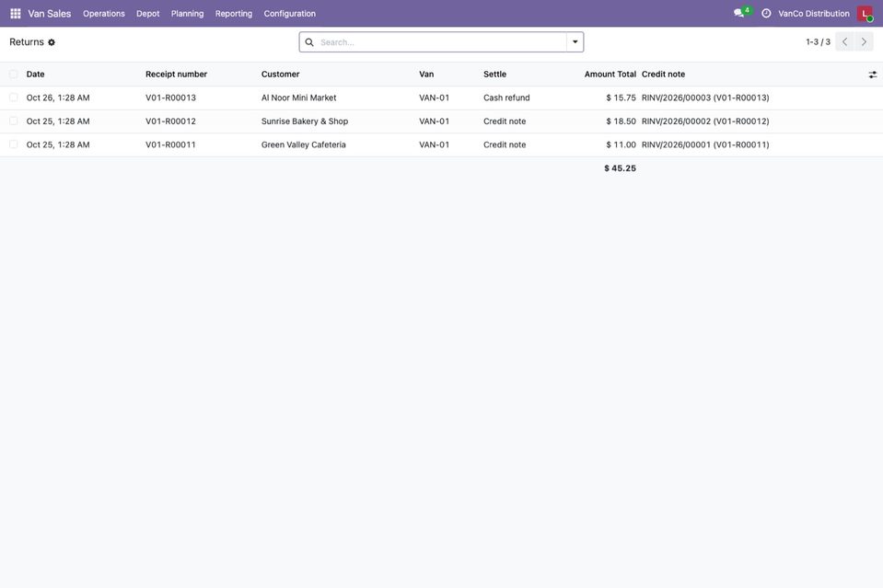Image resolution: width=883 pixels, height=588 pixels.
Task: Click the 1-3 / 3 pager counter
Action: pyautogui.click(x=818, y=42)
